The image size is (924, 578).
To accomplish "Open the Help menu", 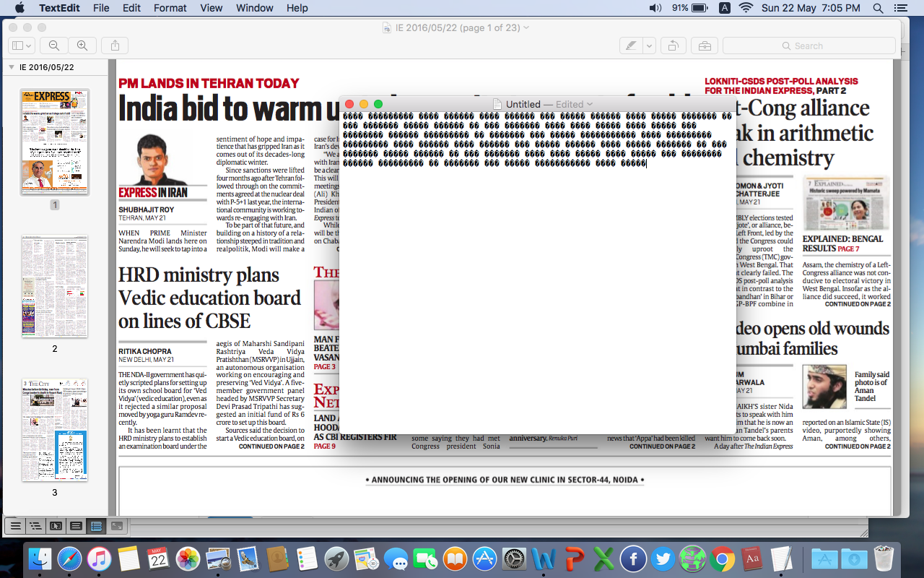I will tap(297, 8).
